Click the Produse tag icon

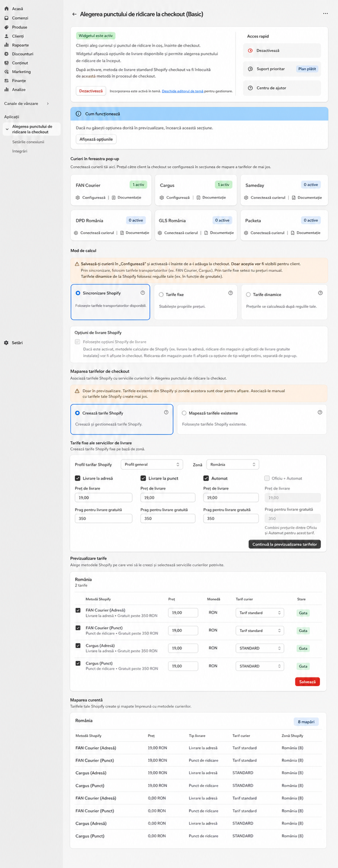pyautogui.click(x=6, y=27)
